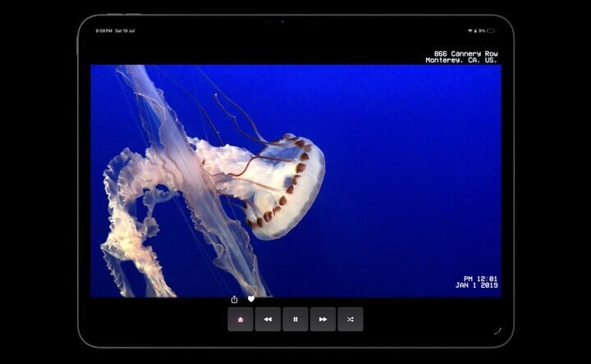Pause the playing video

coord(295,319)
